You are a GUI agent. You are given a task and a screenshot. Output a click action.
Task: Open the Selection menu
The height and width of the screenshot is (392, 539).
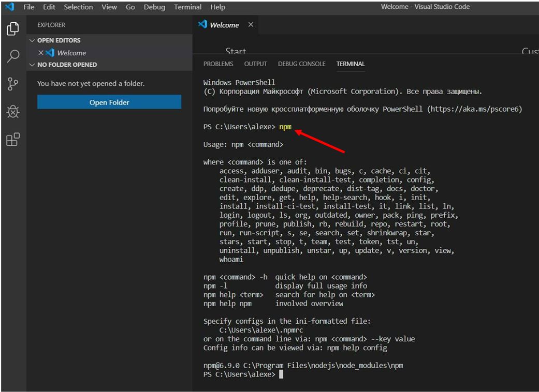(78, 7)
